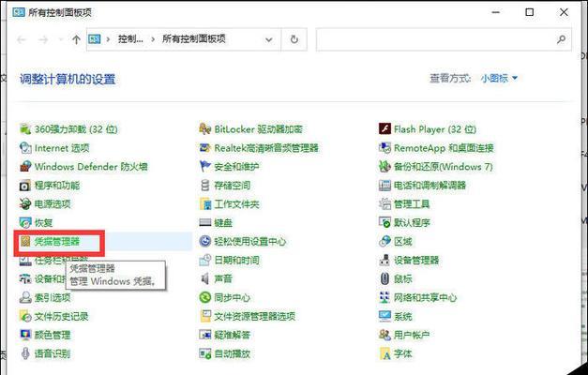This screenshot has width=588, height=375.
Task: Open the 设备管理器 icon
Action: click(384, 261)
